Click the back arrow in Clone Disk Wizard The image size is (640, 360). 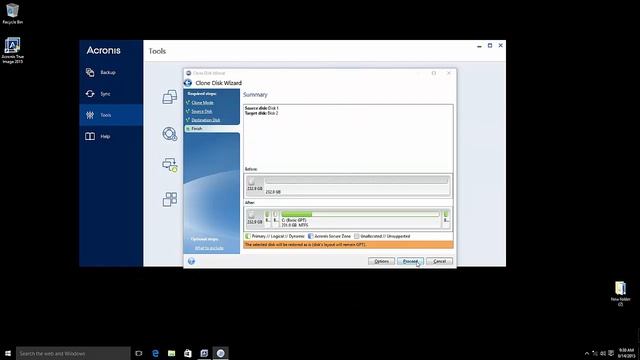point(188,83)
